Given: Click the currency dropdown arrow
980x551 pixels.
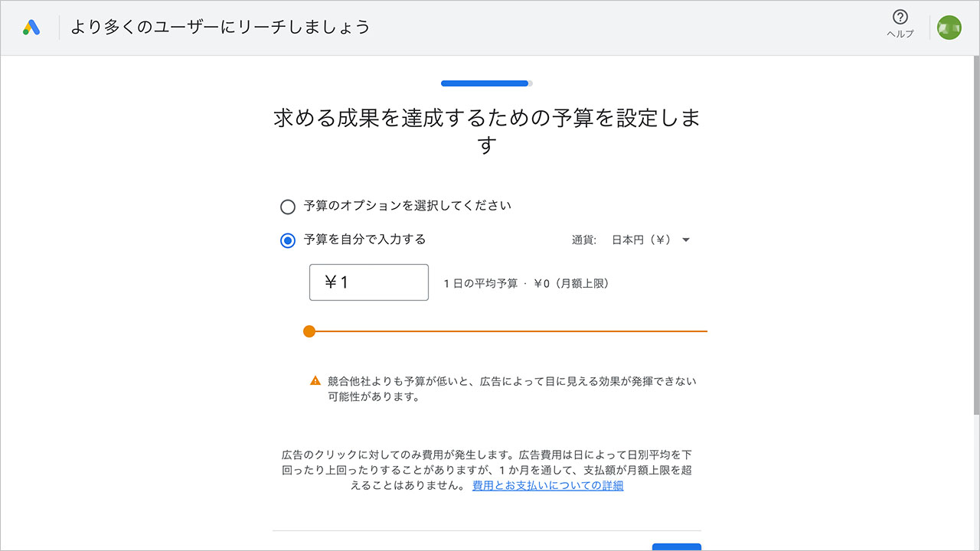Looking at the screenshot, I should tap(686, 240).
